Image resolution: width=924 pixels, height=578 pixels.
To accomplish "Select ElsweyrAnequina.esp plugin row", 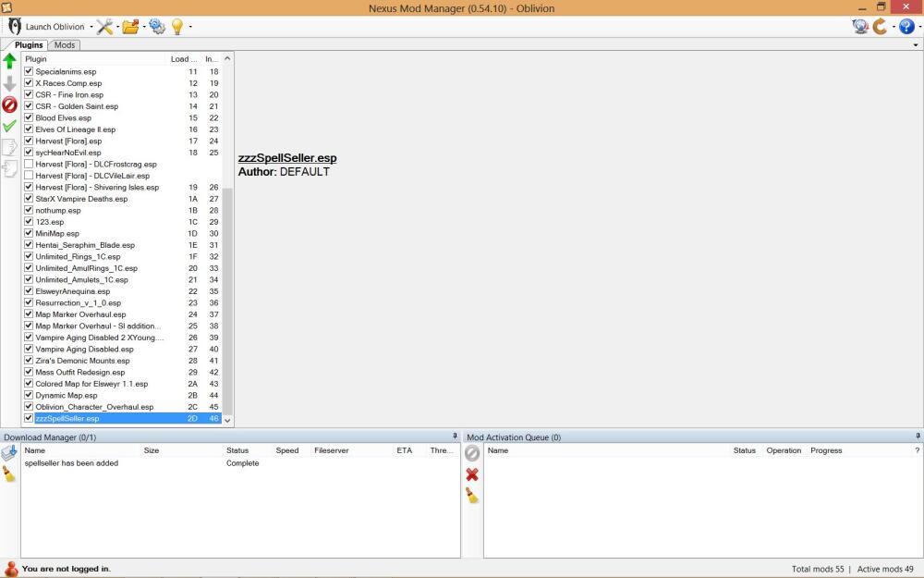I will tap(121, 291).
